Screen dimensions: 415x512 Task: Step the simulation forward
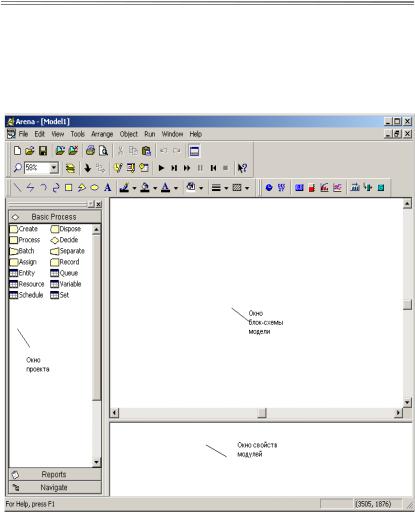[x=174, y=168]
